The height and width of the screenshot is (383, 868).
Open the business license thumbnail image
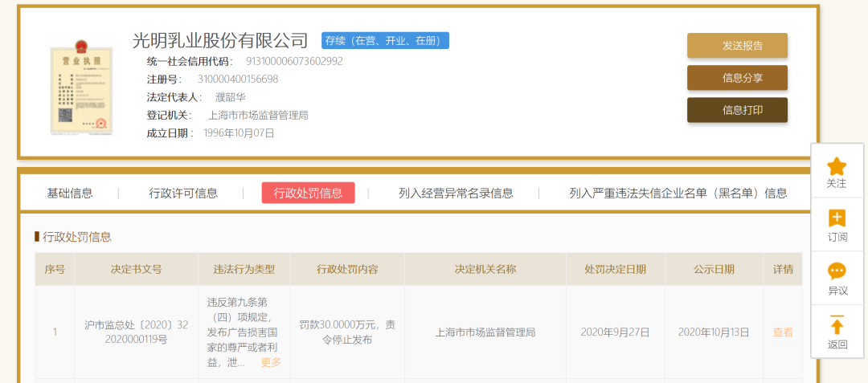point(81,88)
